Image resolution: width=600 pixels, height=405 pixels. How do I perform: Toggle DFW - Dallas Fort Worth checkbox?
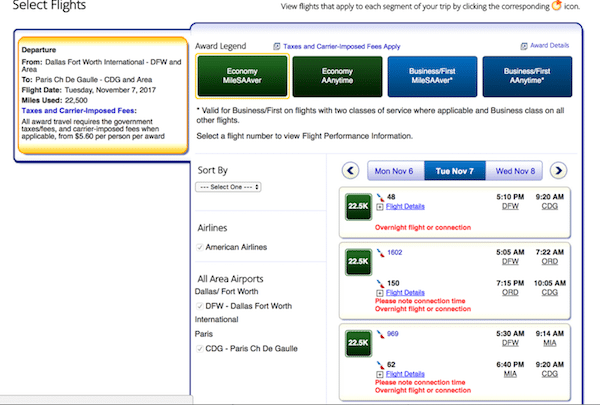(x=199, y=306)
